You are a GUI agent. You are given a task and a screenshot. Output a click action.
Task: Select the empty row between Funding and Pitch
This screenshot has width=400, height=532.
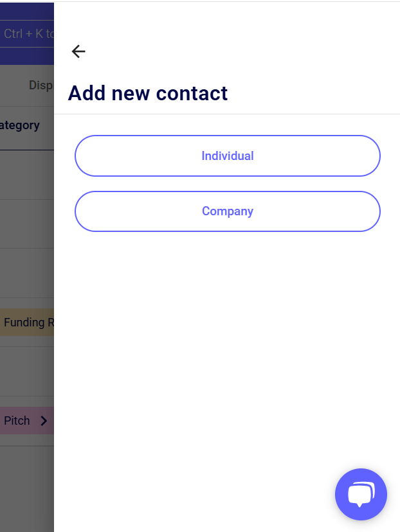pyautogui.click(x=26, y=371)
